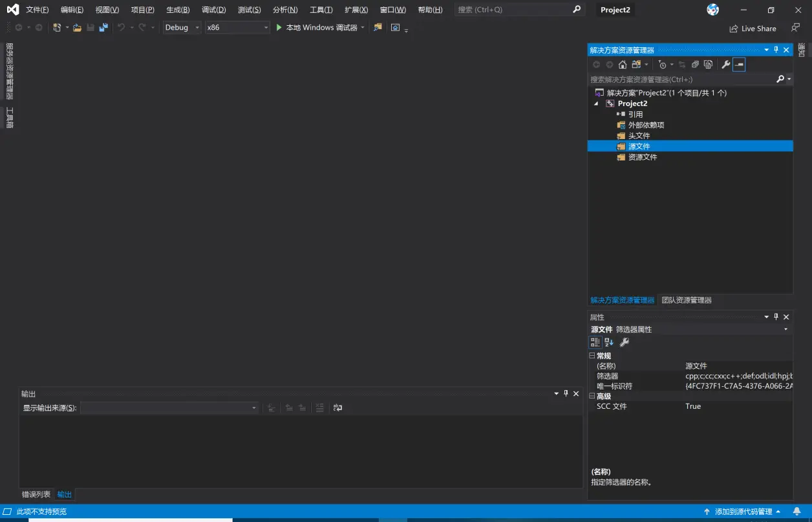This screenshot has width=812, height=522.
Task: Open Solution Explorer window options dropdown
Action: point(767,50)
